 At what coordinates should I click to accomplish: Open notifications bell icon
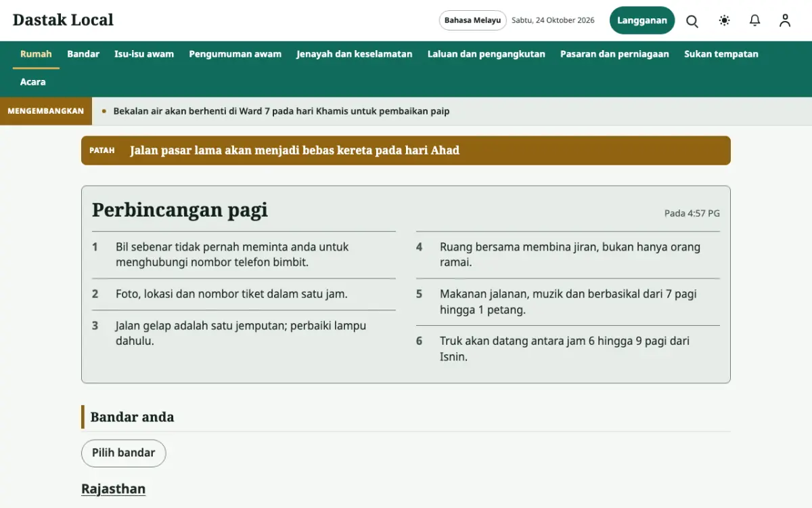pyautogui.click(x=755, y=20)
